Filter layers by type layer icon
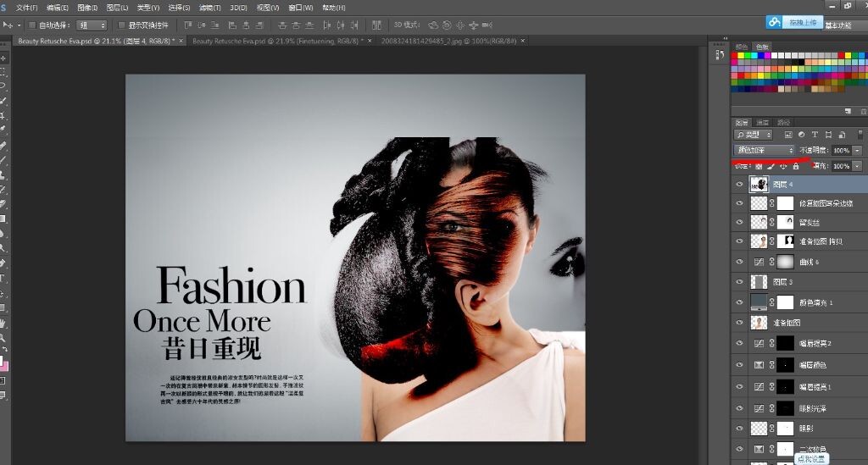This screenshot has width=868, height=465. click(x=815, y=135)
